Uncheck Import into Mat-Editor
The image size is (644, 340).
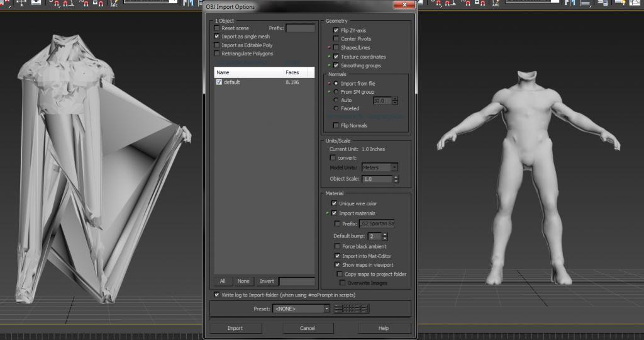[338, 256]
